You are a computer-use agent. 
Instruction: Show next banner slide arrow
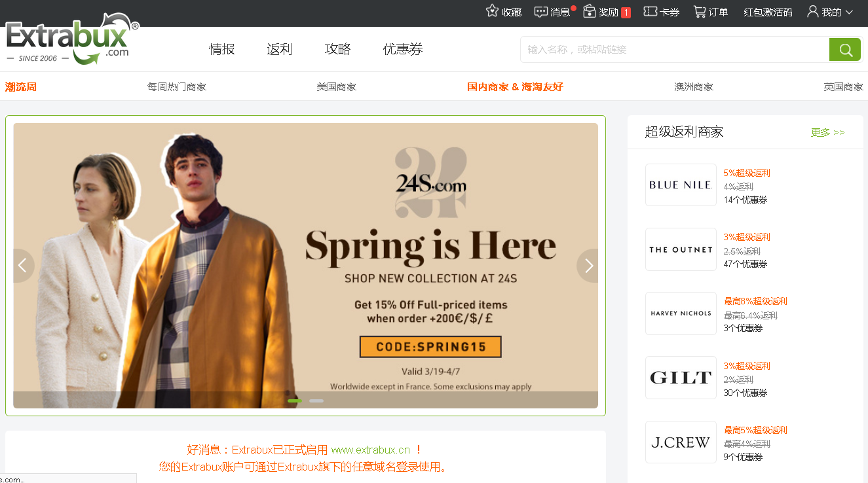[588, 266]
